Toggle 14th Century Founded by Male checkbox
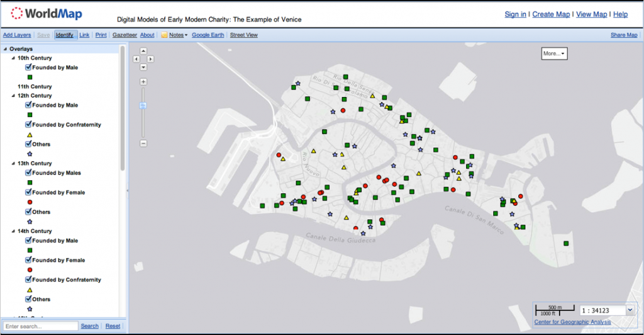The width and height of the screenshot is (644, 335). [28, 241]
